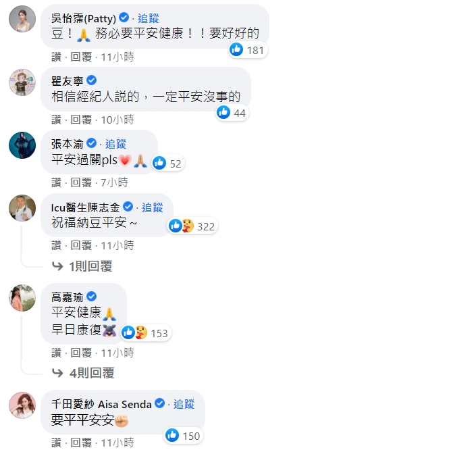Click 吳怡霈(Patty) profile avatar
The width and height of the screenshot is (476, 452).
[x=22, y=18]
